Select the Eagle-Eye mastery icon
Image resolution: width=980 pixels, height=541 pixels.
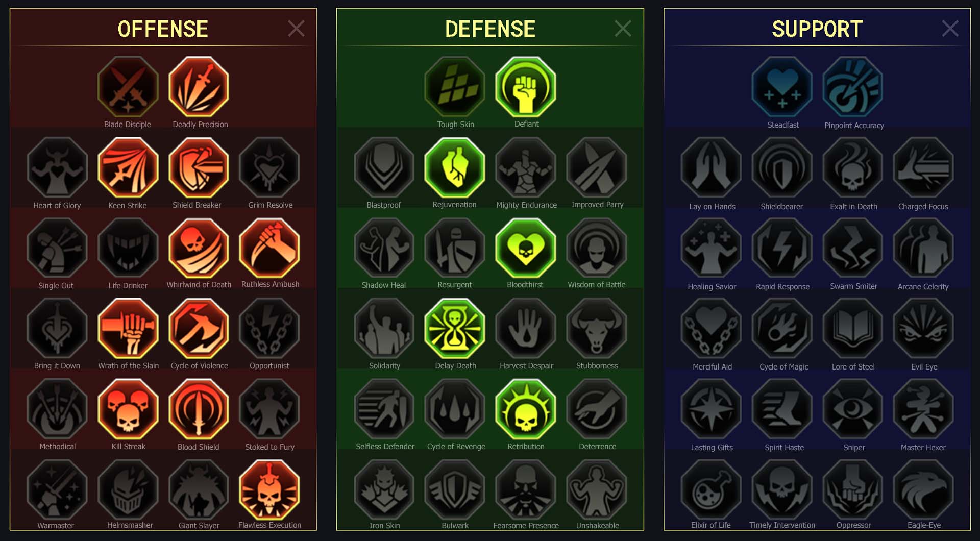[x=923, y=489]
